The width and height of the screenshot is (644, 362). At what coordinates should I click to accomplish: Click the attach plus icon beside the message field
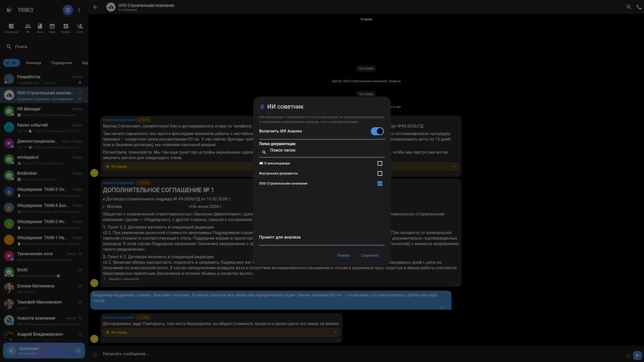[95, 355]
